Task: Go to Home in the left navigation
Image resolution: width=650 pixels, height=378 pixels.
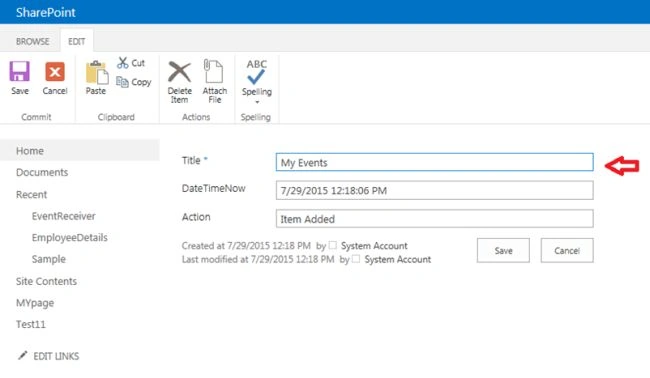Action: [30, 151]
